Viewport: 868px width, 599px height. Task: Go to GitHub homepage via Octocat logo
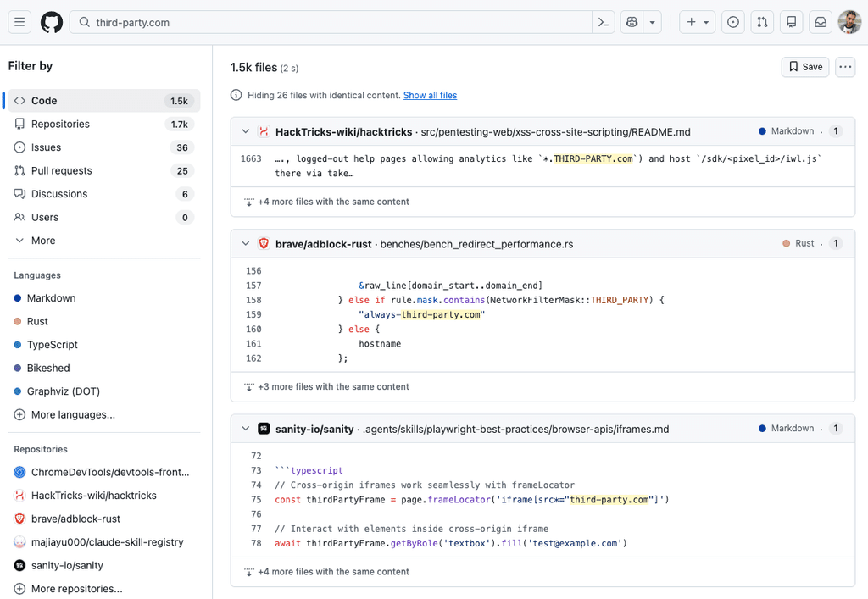[x=52, y=22]
